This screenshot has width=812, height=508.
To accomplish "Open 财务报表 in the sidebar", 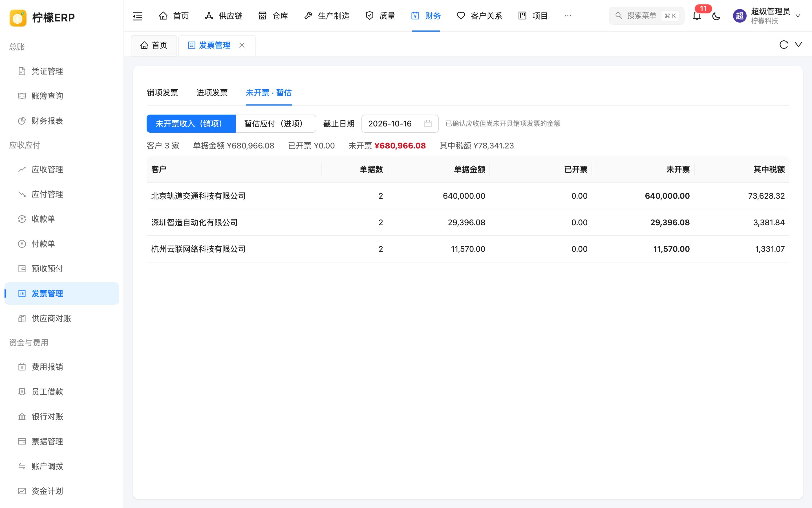I will [x=62, y=121].
